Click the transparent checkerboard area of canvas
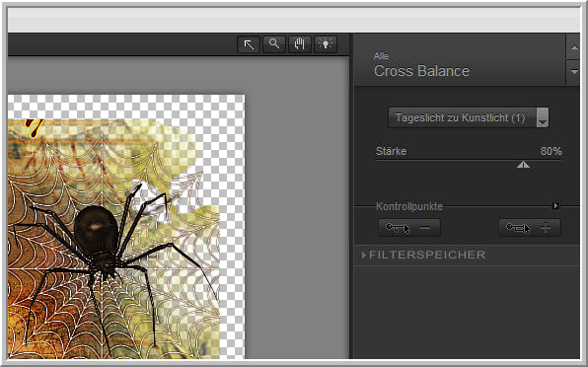The width and height of the screenshot is (588, 367). pyautogui.click(x=123, y=107)
